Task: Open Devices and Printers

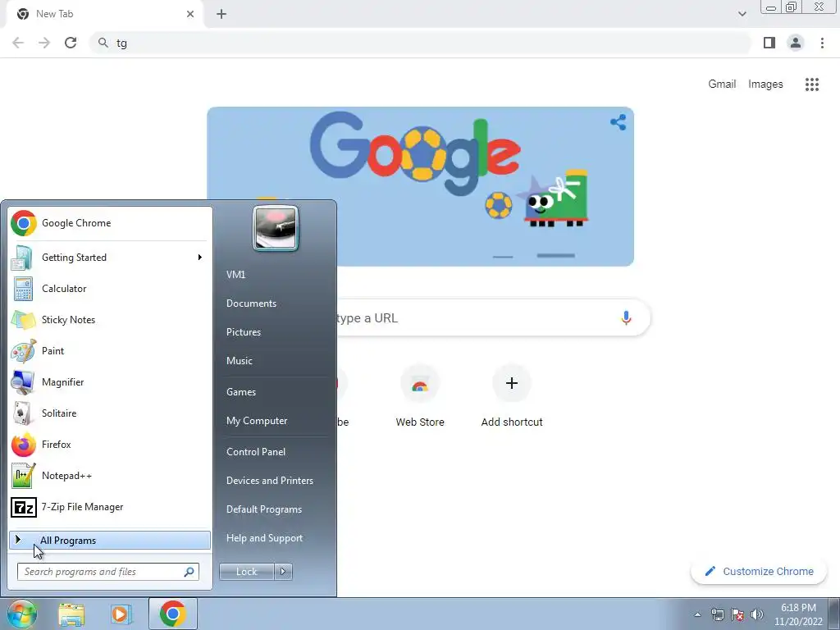Action: coord(269,481)
